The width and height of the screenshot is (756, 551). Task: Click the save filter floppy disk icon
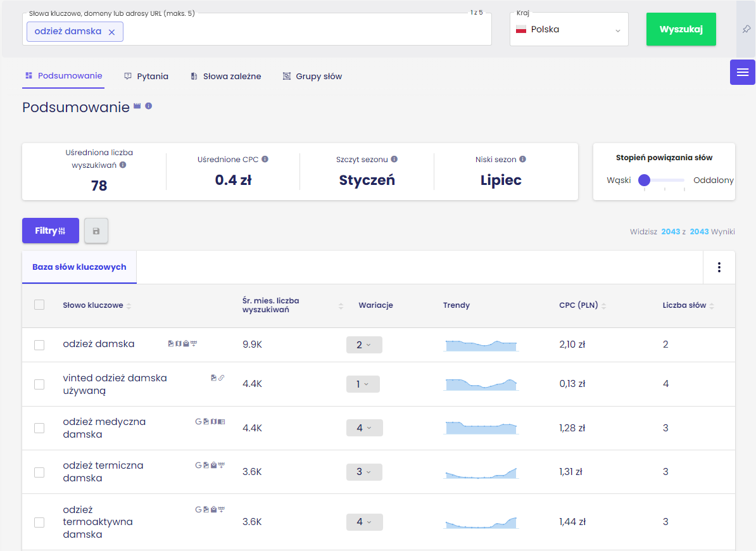tap(96, 231)
